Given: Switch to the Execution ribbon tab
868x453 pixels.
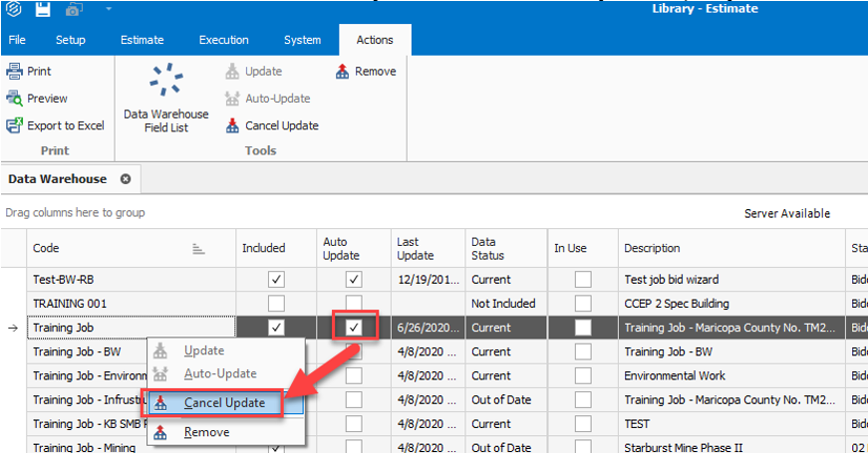Looking at the screenshot, I should click(x=224, y=40).
